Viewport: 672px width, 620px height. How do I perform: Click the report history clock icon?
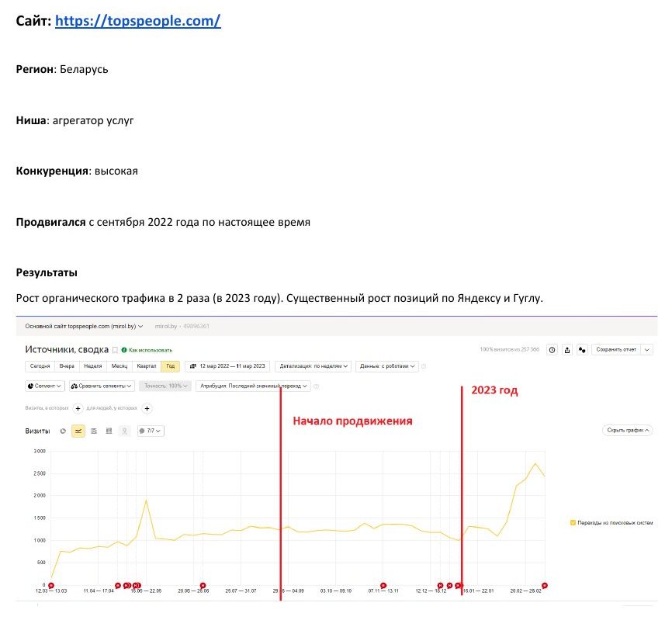(x=552, y=350)
